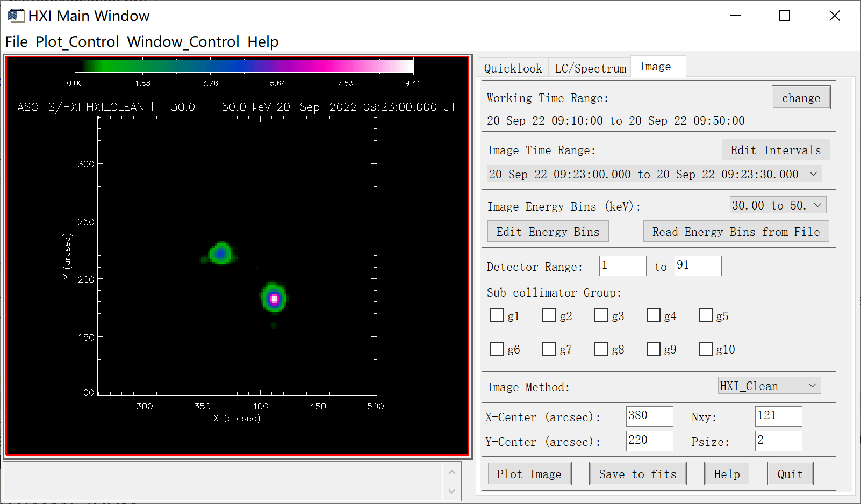Click the HXI app icon in title bar

16,16
